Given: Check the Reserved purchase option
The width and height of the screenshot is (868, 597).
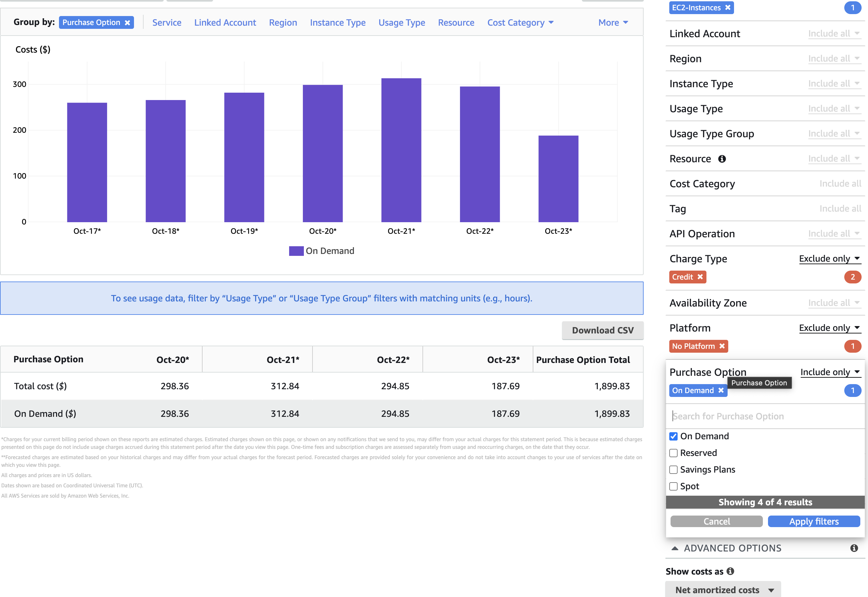Looking at the screenshot, I should tap(673, 453).
